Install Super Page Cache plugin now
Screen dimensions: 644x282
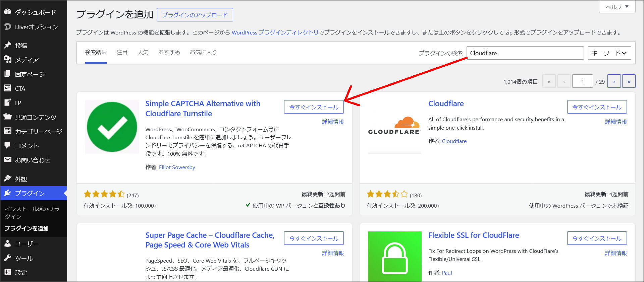(x=314, y=238)
